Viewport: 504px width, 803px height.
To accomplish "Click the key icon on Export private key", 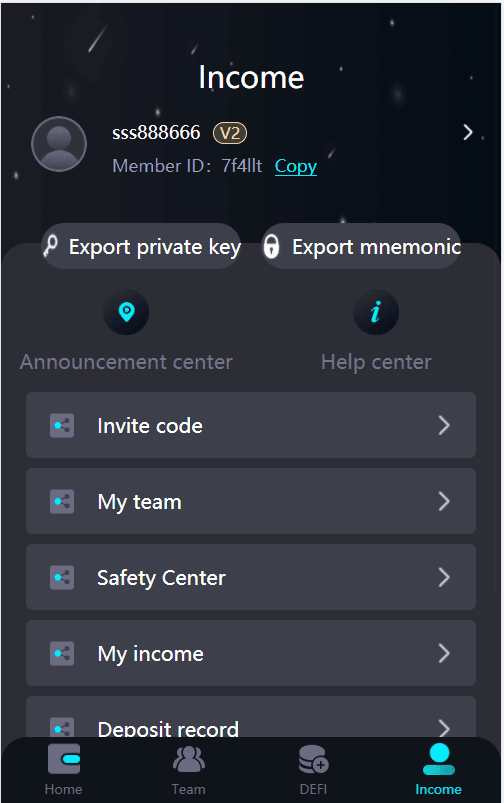I will (x=51, y=246).
